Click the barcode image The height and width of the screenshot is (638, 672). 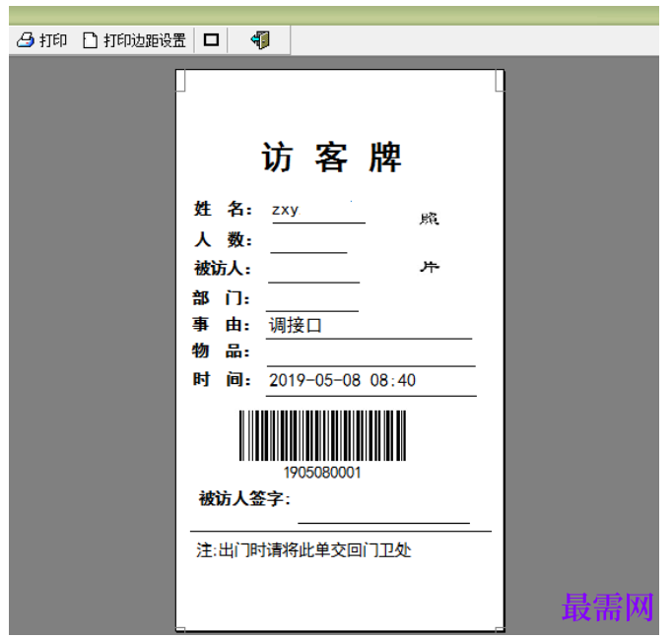click(322, 435)
